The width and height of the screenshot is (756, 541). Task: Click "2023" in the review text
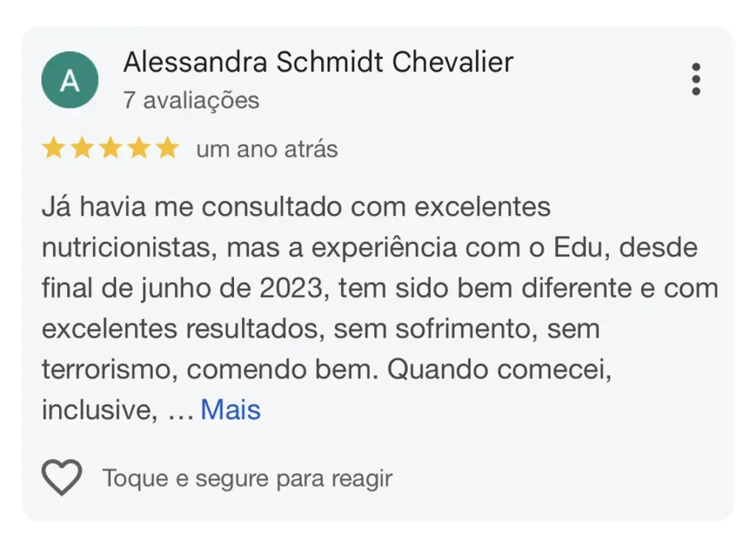[291, 289]
